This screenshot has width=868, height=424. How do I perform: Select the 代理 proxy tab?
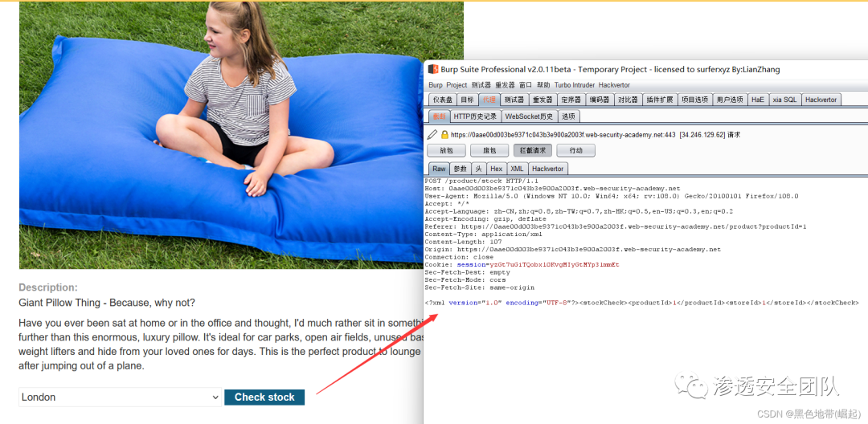(489, 100)
